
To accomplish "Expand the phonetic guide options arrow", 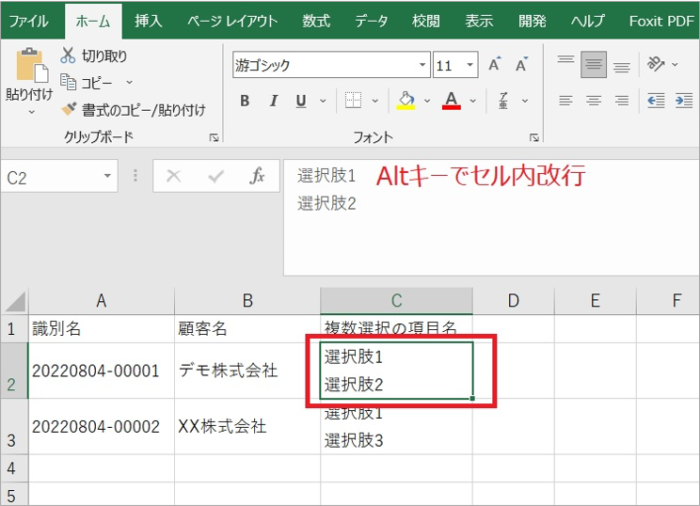I will (x=525, y=101).
